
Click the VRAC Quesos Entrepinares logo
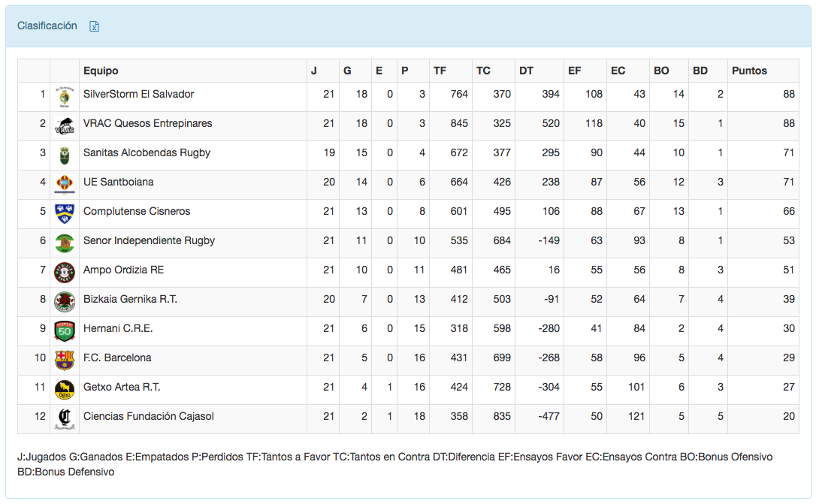[65, 126]
